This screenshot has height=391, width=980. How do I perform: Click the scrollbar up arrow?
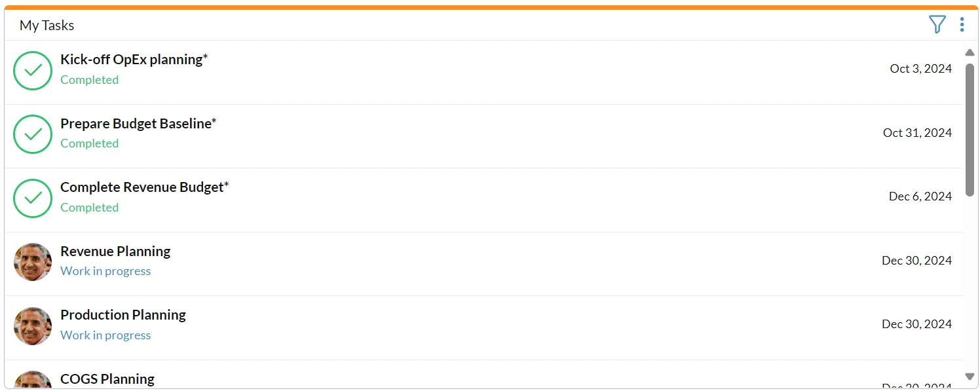click(x=970, y=52)
